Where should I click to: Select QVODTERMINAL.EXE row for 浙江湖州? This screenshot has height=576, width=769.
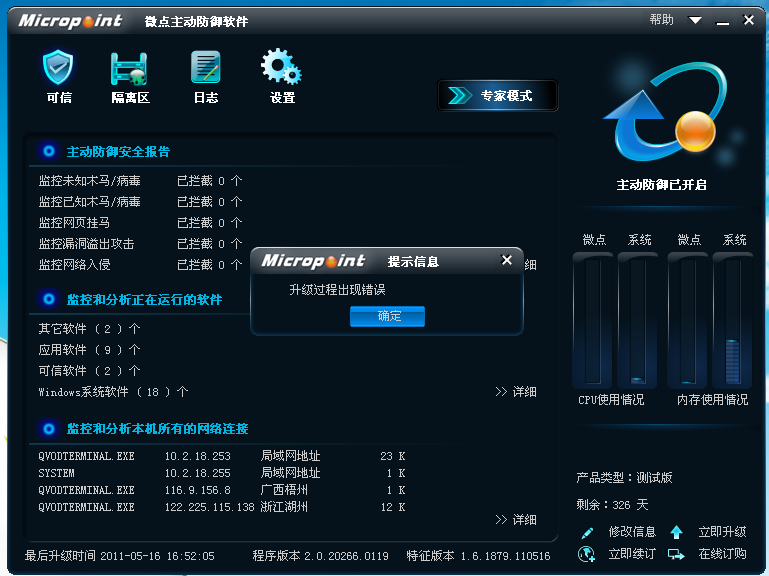pos(222,507)
